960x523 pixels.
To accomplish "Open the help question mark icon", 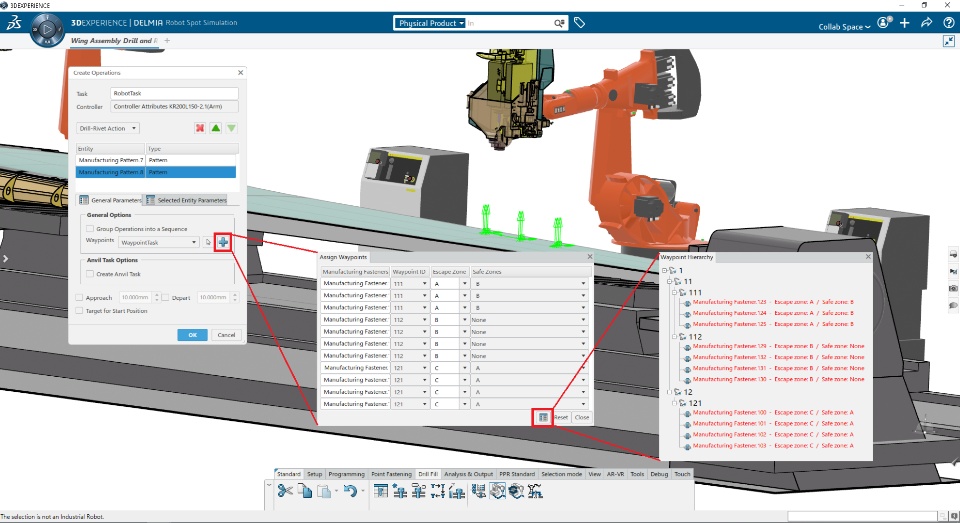I will click(x=948, y=23).
